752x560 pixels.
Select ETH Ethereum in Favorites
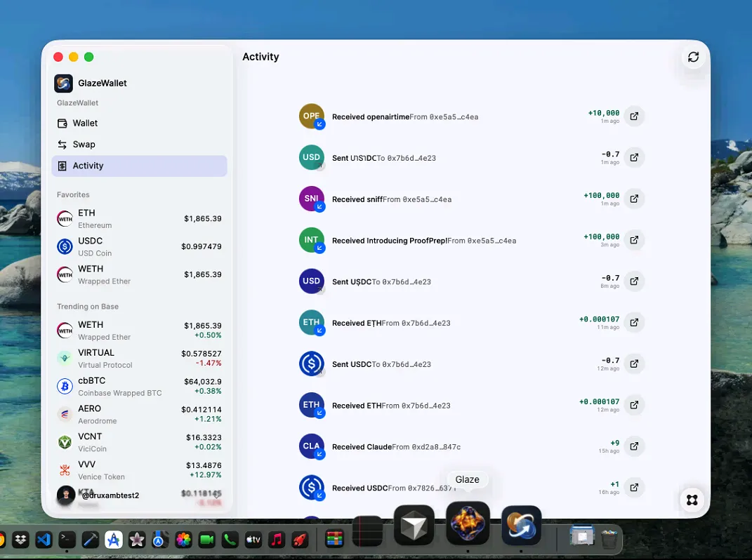(139, 219)
